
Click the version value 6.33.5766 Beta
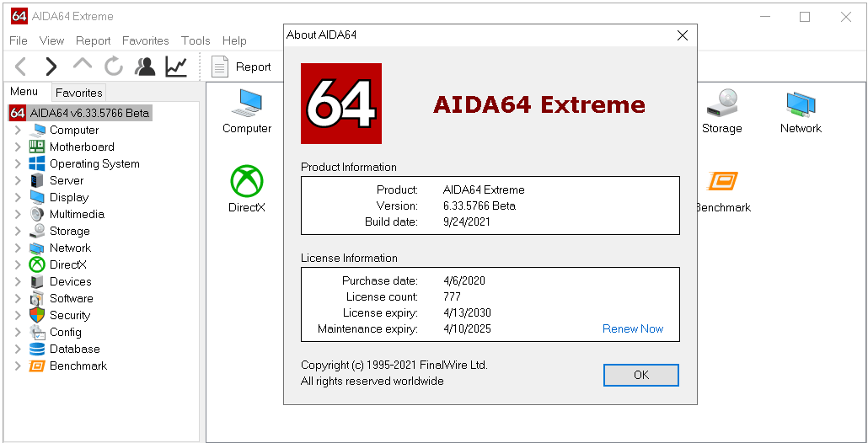pos(480,205)
